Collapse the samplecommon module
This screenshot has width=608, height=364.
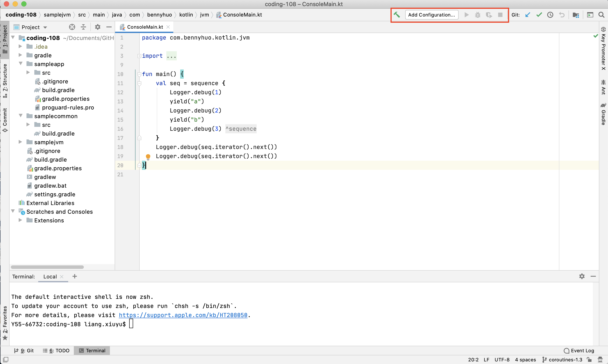[x=21, y=116]
